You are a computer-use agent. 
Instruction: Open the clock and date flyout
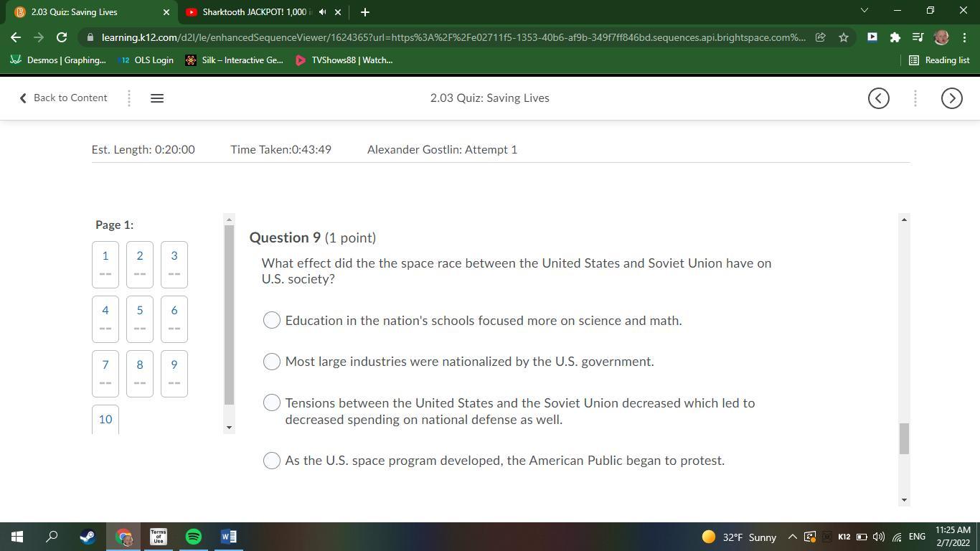click(953, 537)
